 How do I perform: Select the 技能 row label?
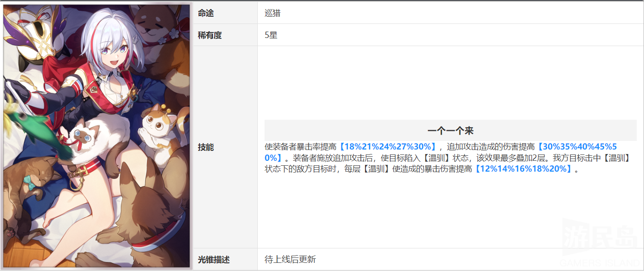point(206,147)
